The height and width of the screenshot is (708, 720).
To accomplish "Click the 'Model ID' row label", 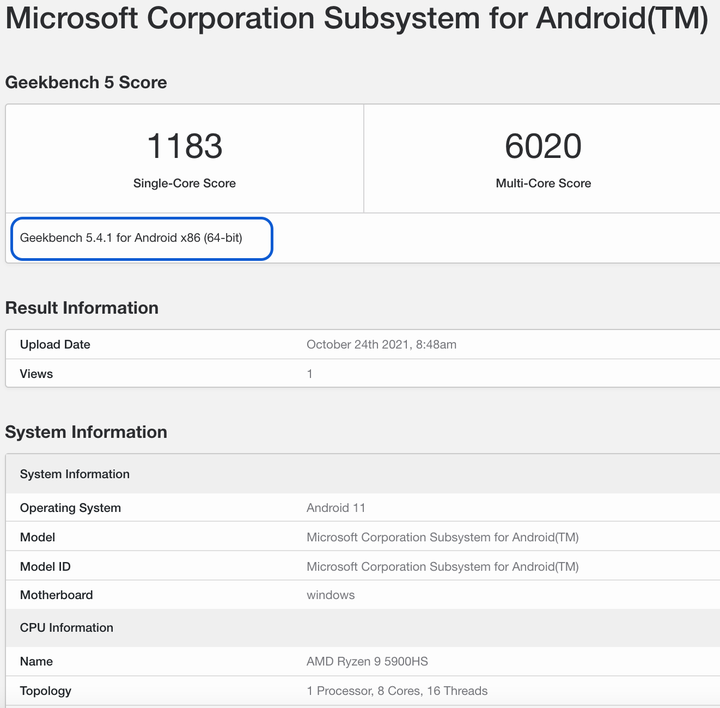I will (x=45, y=567).
